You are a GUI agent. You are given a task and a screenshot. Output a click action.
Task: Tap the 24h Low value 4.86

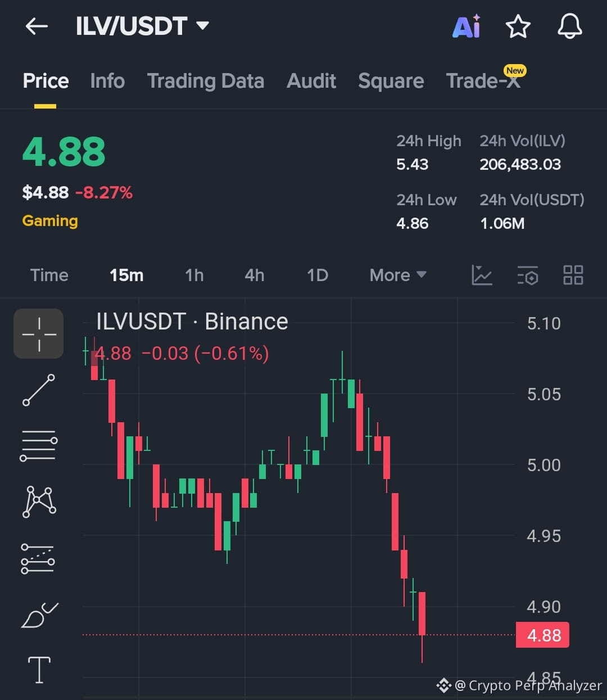[412, 223]
